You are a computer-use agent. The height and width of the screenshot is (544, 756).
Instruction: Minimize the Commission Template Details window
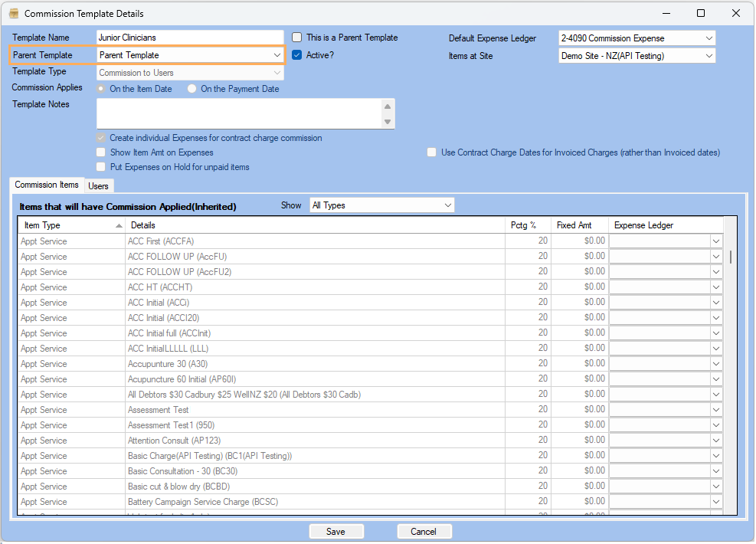[x=665, y=14]
